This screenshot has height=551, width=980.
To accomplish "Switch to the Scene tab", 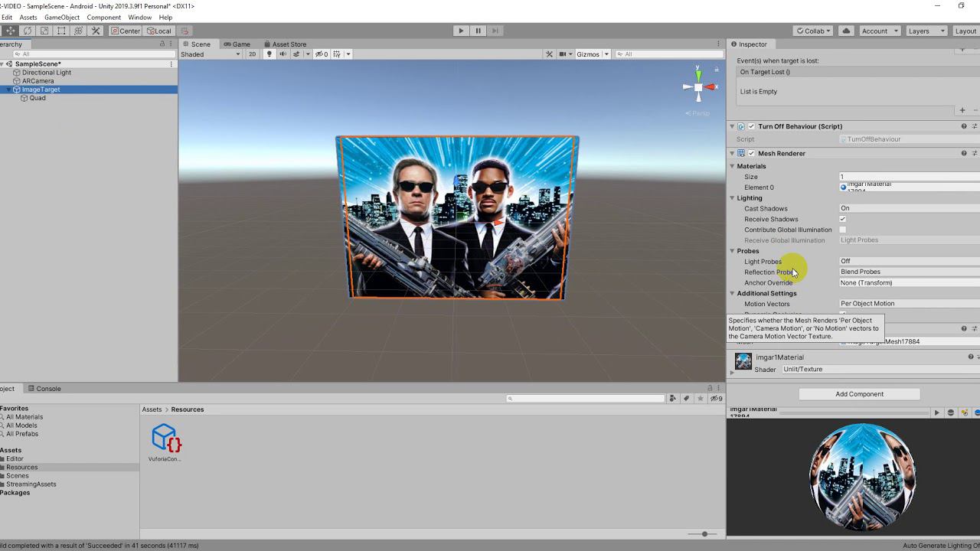I will pyautogui.click(x=196, y=44).
